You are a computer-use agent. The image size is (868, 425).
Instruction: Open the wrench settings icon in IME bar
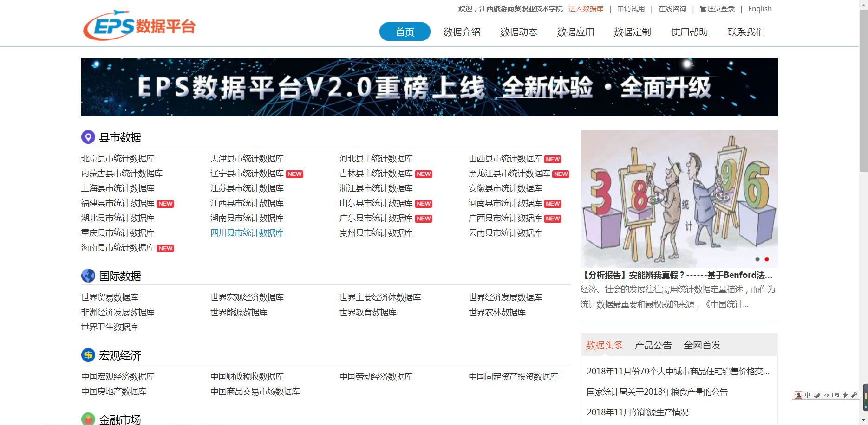[854, 395]
